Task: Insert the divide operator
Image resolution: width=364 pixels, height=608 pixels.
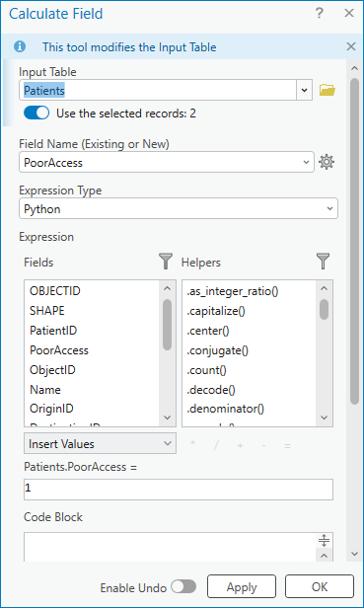Action: 216,445
